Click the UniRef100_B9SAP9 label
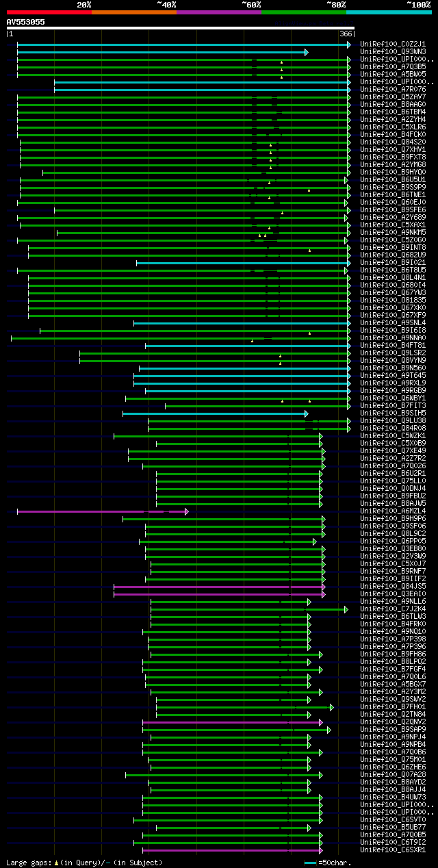 (393, 730)
